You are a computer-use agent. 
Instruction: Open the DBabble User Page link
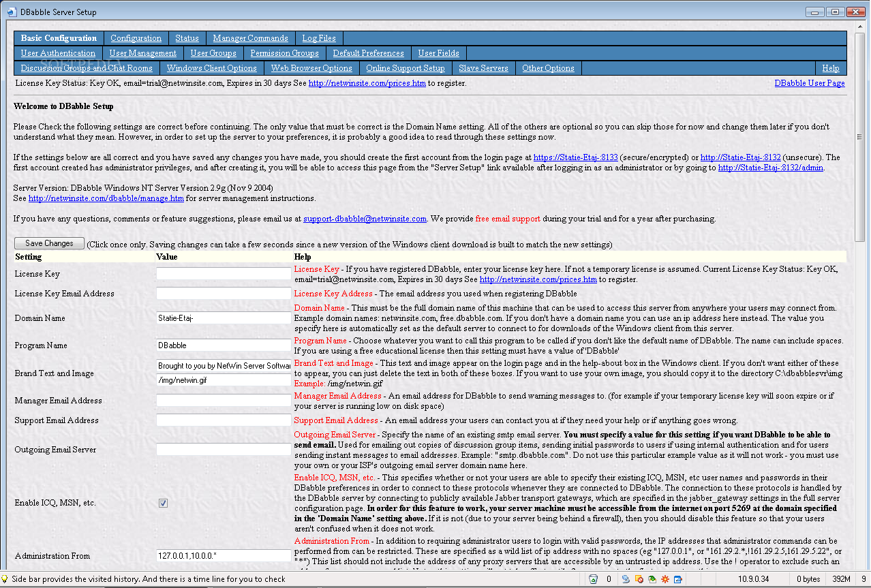point(810,83)
